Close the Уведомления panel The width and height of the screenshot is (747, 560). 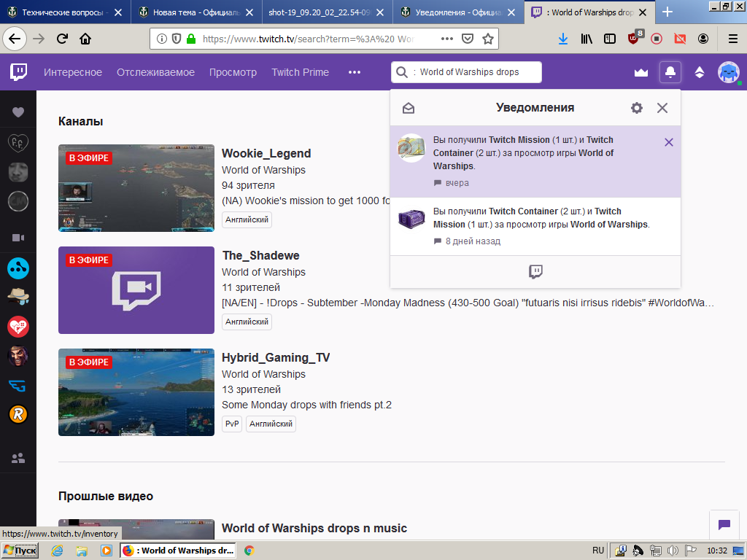tap(662, 108)
